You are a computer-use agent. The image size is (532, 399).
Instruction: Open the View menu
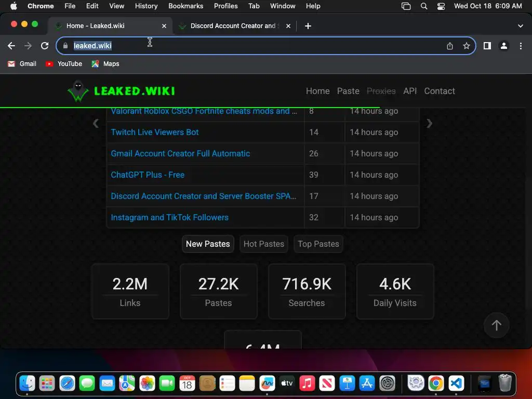117,6
